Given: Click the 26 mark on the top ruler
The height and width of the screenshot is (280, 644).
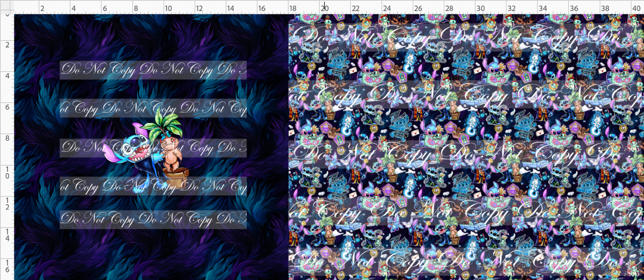Looking at the screenshot, I should pos(418,9).
